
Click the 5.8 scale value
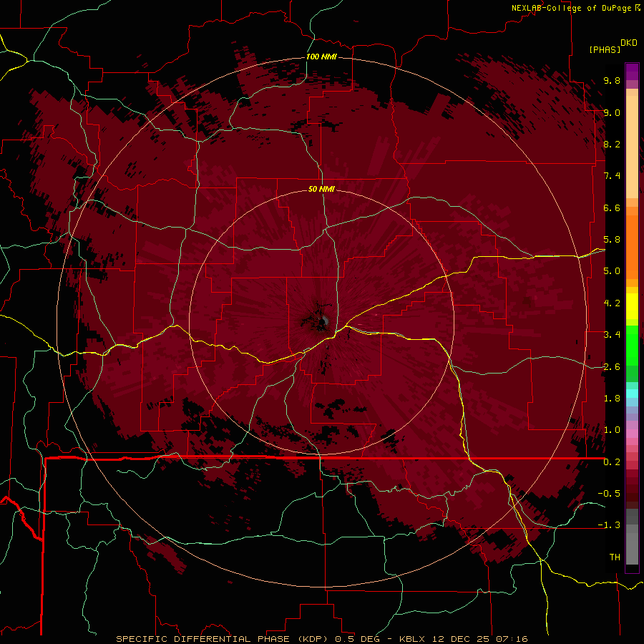612,240
